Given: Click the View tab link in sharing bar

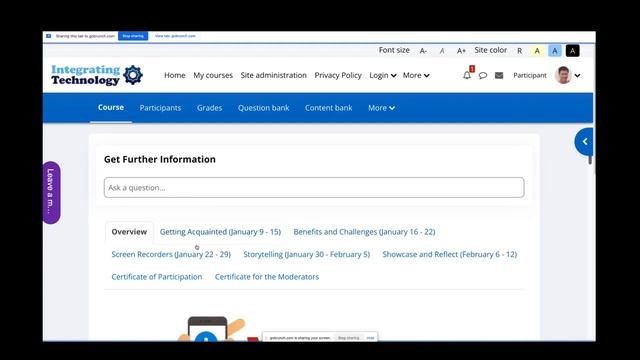Looking at the screenshot, I should [175, 36].
